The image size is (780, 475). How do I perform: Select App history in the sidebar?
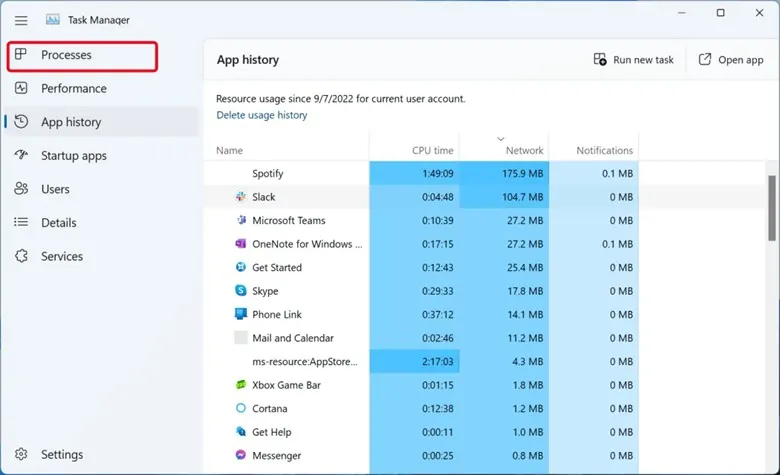tap(101, 122)
